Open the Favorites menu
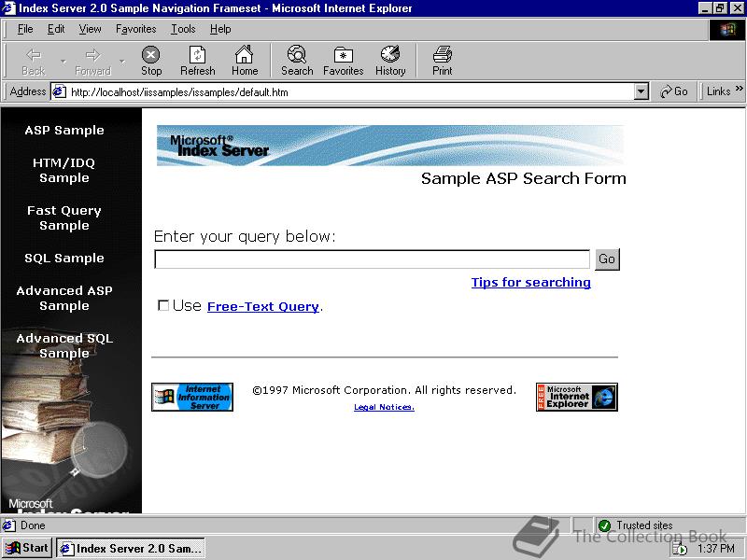 click(135, 29)
